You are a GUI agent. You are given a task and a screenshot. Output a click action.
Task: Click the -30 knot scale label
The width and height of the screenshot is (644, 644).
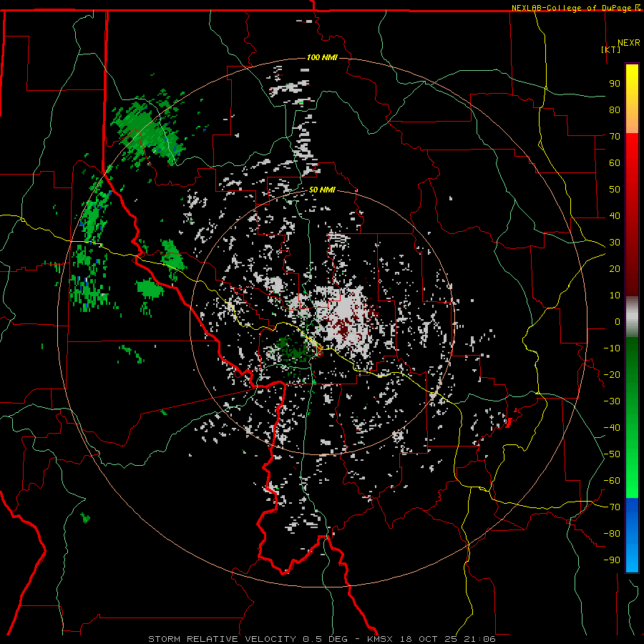tap(612, 401)
